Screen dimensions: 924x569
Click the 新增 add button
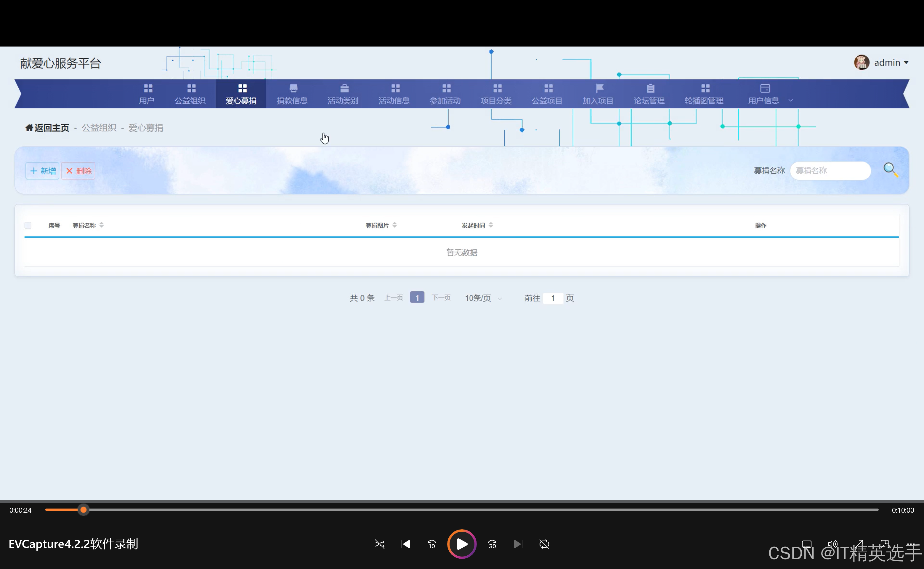click(43, 171)
